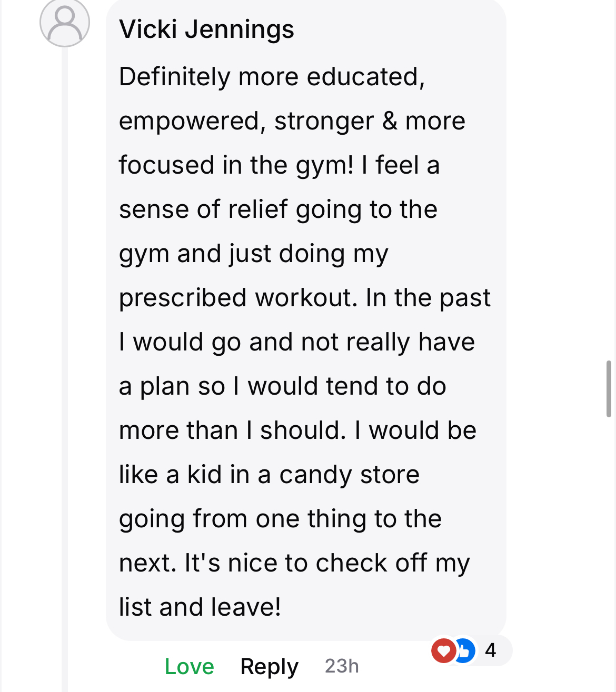Click Vicki Jennings' profile avatar icon
Screen dimensions: 616x692
[x=65, y=23]
